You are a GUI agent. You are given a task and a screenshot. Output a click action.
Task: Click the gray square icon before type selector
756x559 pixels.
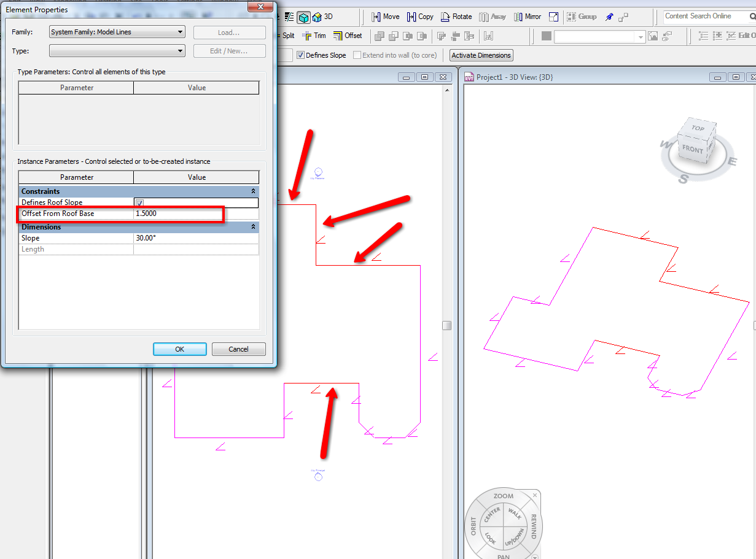(546, 36)
